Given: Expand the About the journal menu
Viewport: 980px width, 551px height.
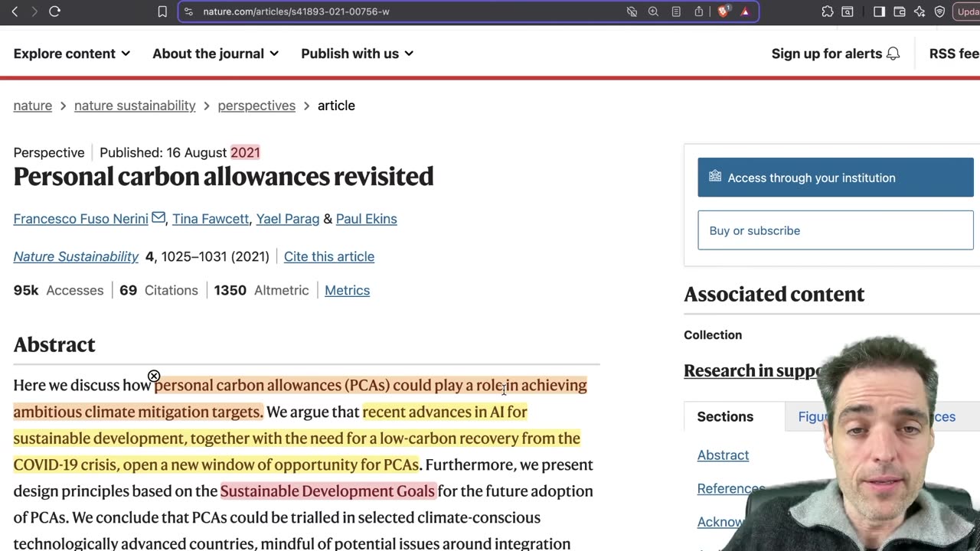Looking at the screenshot, I should (215, 54).
